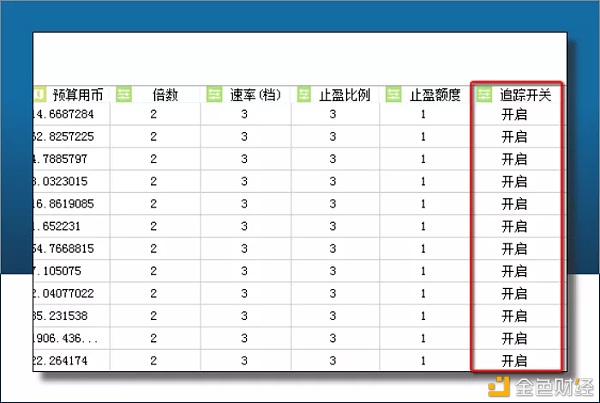Click 速率 value 3 in 7.105075 row

click(x=244, y=271)
